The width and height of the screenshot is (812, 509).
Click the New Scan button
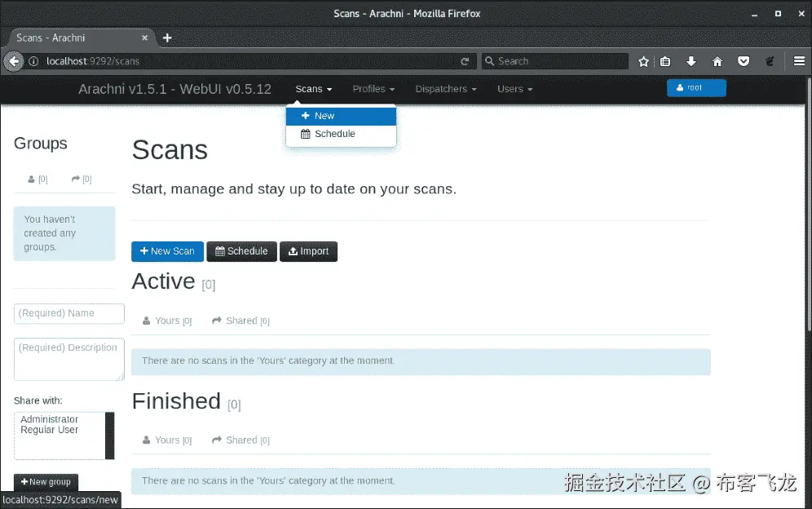point(167,251)
